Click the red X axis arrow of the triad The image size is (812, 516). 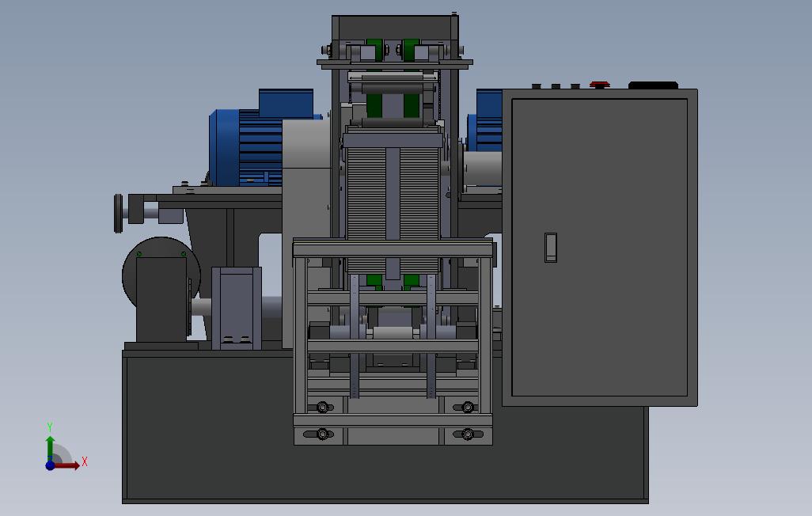point(67,466)
